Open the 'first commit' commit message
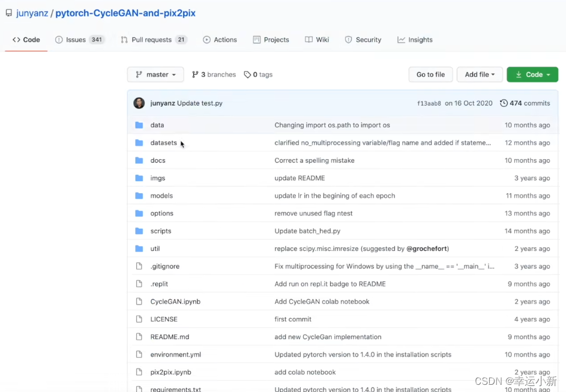The width and height of the screenshot is (566, 392). pyautogui.click(x=293, y=319)
